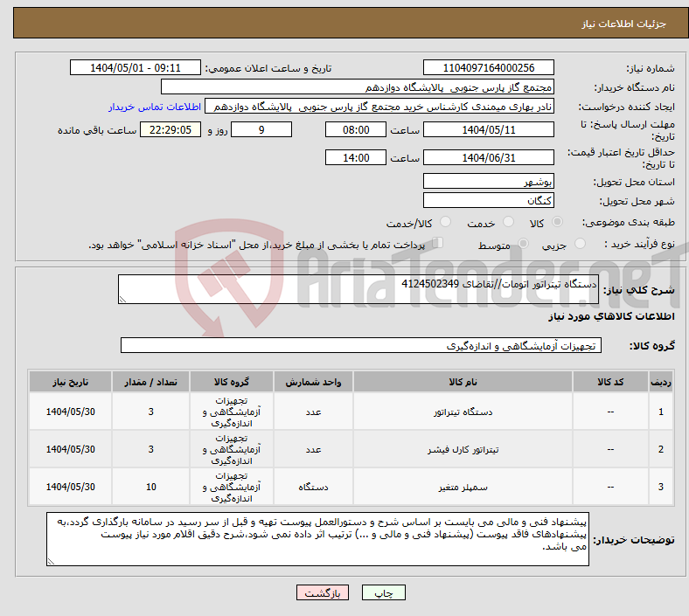Click the validity time field 14:00
The width and height of the screenshot is (689, 616).
point(356,157)
